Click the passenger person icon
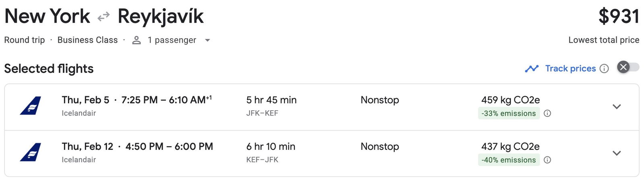Screen dimensions: 644x182 [137, 40]
